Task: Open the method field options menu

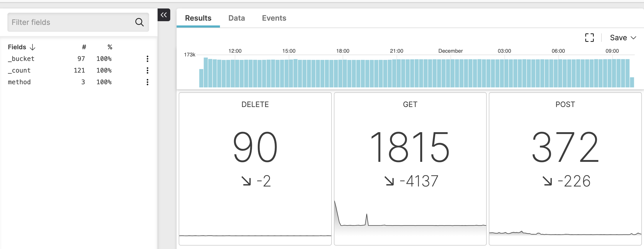Action: coord(148,82)
